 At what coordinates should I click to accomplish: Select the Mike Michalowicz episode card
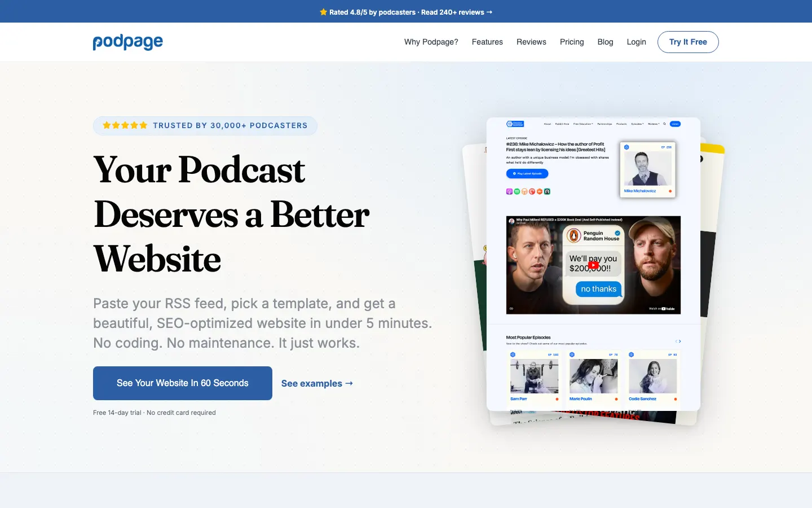647,170
